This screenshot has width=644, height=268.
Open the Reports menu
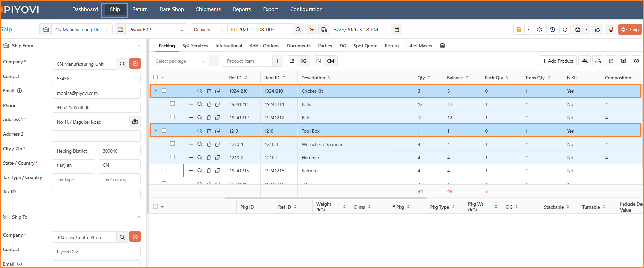[x=242, y=9]
